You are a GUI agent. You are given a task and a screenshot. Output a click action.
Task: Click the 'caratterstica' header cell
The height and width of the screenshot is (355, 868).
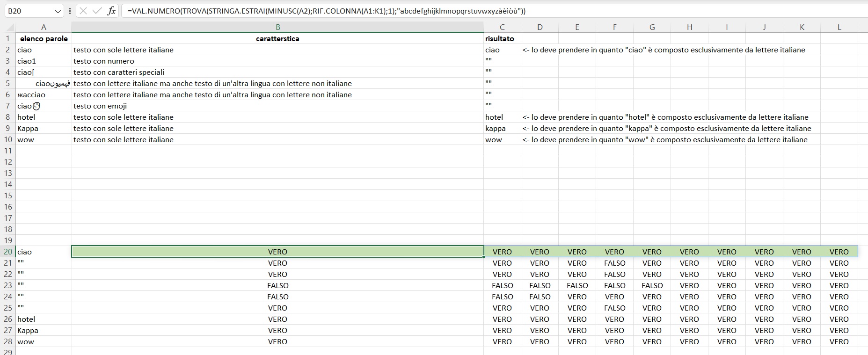tap(277, 38)
